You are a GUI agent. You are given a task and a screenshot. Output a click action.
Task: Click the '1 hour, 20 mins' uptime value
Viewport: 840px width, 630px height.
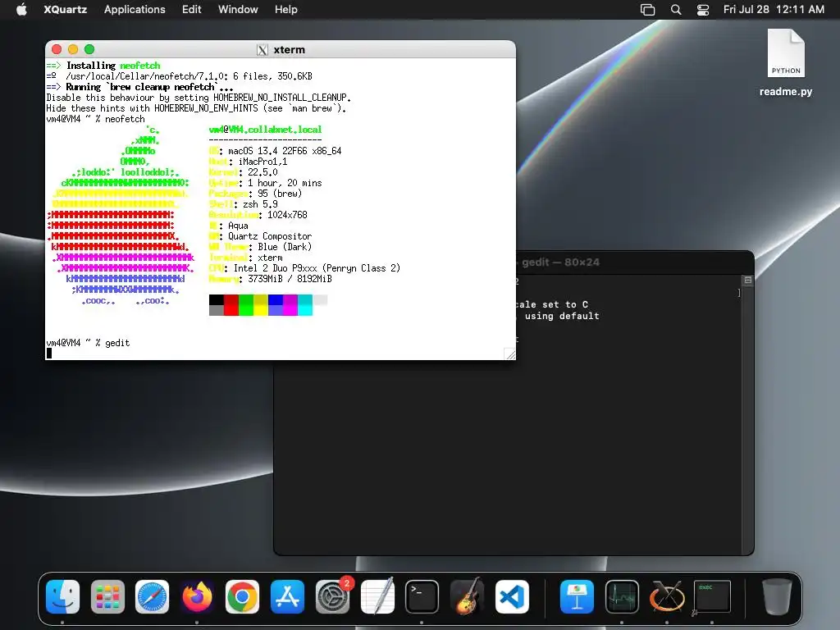(x=285, y=183)
